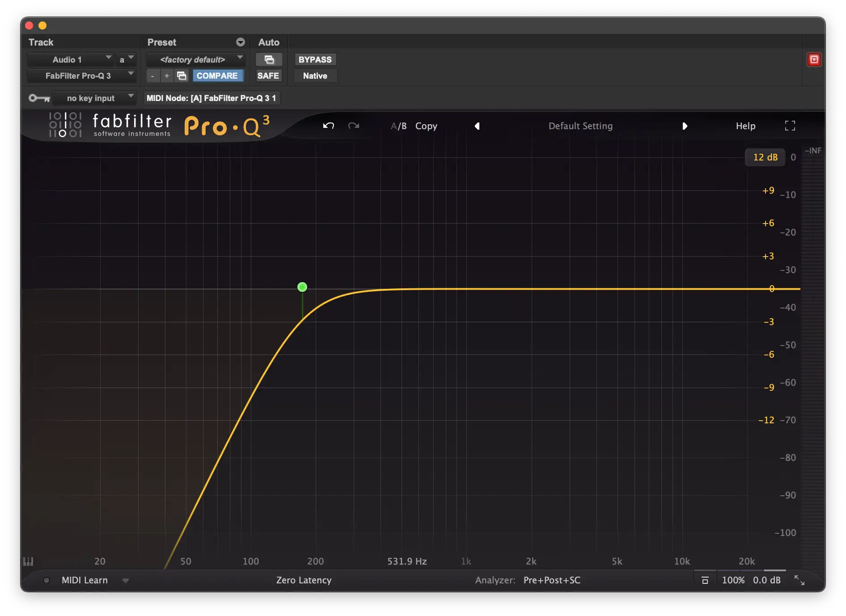Click the redo arrow icon
Viewport: 846px width, 616px height.
pyautogui.click(x=354, y=126)
